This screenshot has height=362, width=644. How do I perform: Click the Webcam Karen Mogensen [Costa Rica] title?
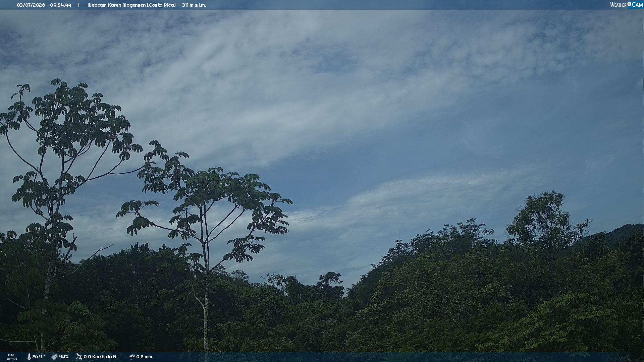click(131, 5)
